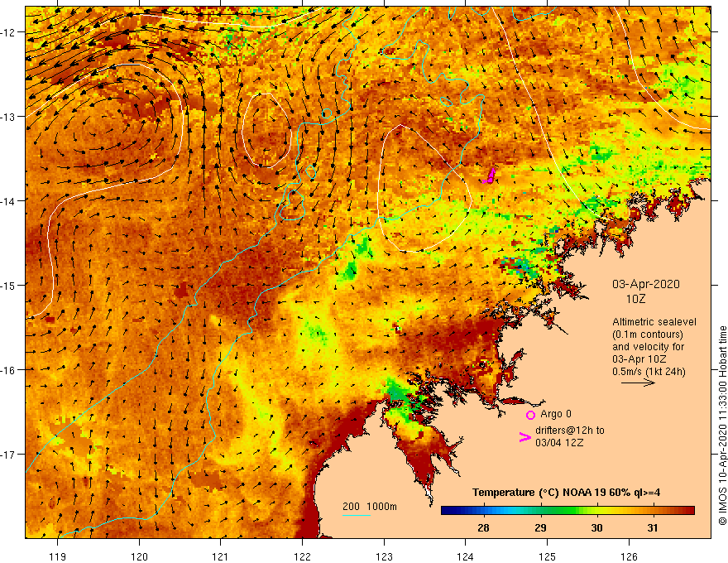Click the colorbar tick label 29
This screenshot has height=563, width=728.
[x=540, y=528]
